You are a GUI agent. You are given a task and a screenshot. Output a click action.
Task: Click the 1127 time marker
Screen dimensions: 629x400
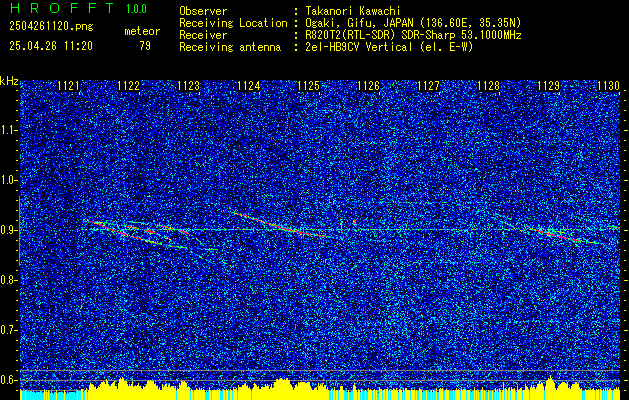click(428, 85)
